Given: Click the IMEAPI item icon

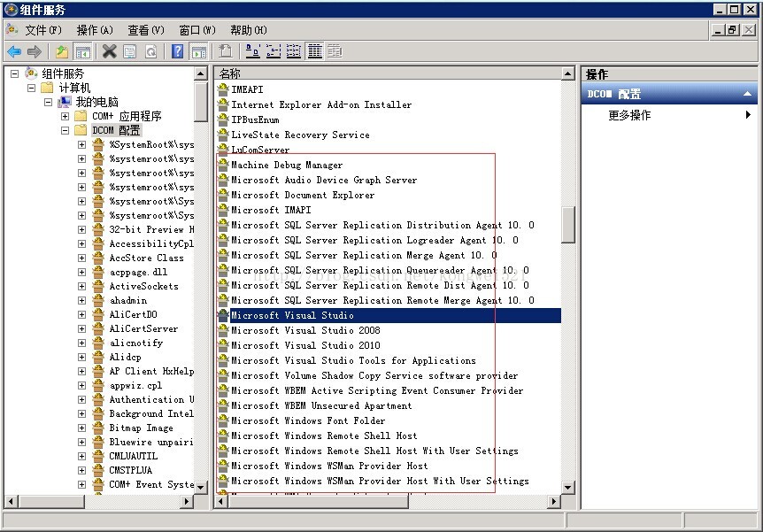Looking at the screenshot, I should [223, 89].
